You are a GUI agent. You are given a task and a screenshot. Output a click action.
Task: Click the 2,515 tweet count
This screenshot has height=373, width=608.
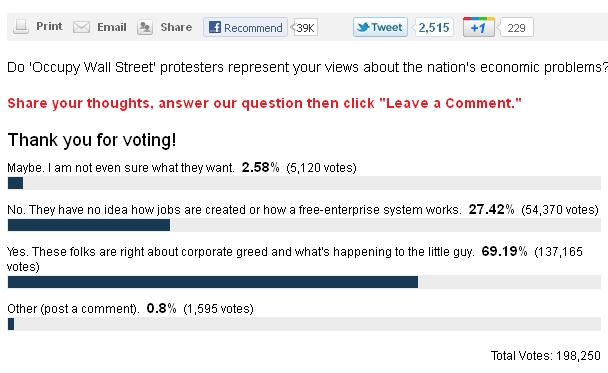click(434, 28)
